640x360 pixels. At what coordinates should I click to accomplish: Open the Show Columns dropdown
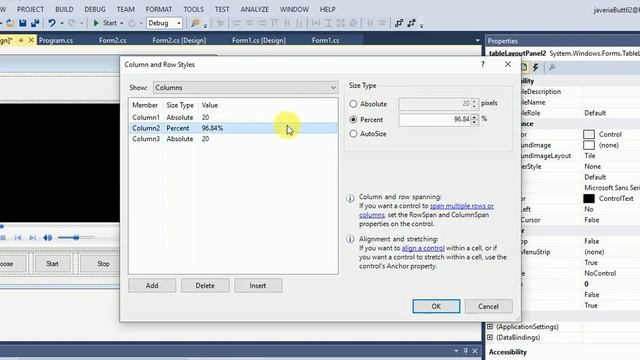tap(246, 88)
